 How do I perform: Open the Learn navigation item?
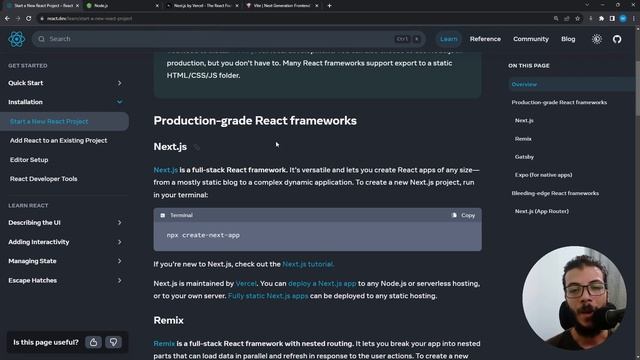tap(449, 39)
